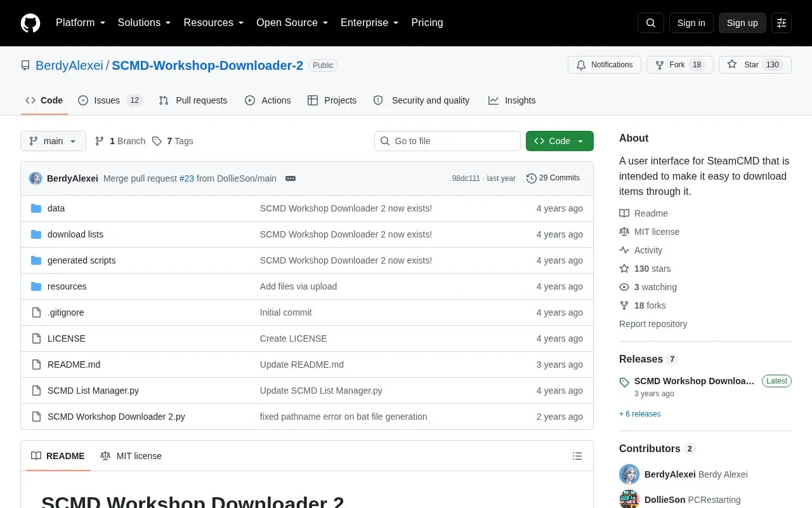
Task: Open the Resources dropdown
Action: pos(214,23)
